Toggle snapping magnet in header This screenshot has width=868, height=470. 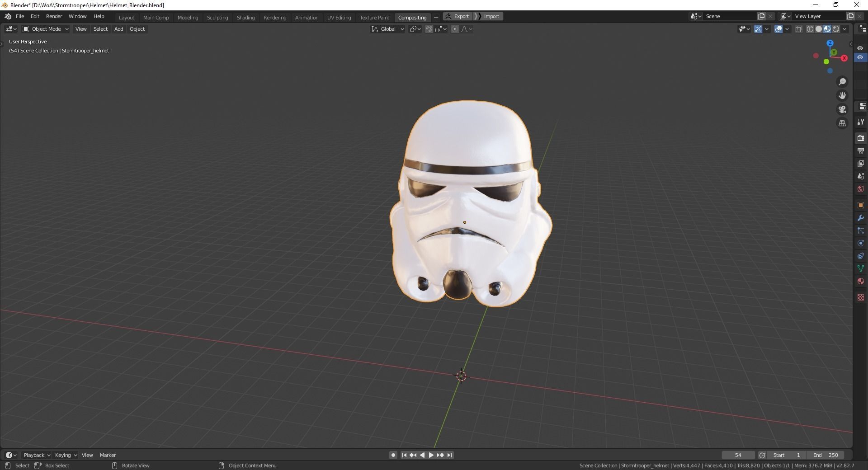tap(429, 29)
